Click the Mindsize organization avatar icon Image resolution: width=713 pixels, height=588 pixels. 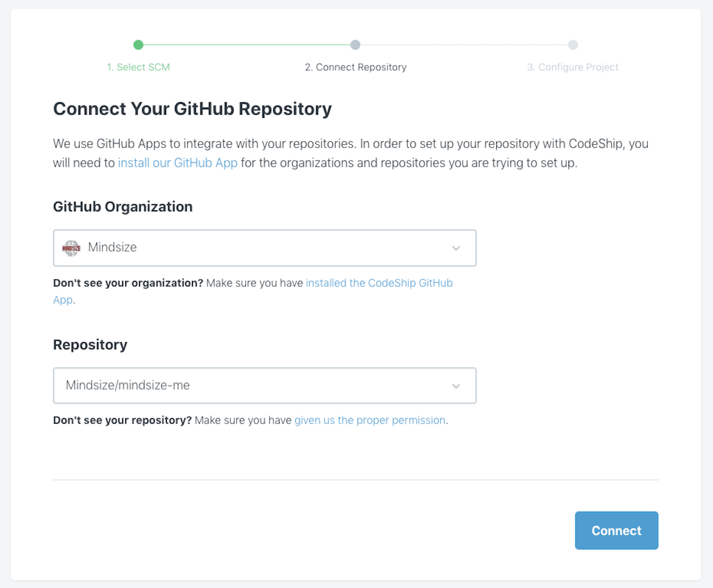[x=71, y=248]
